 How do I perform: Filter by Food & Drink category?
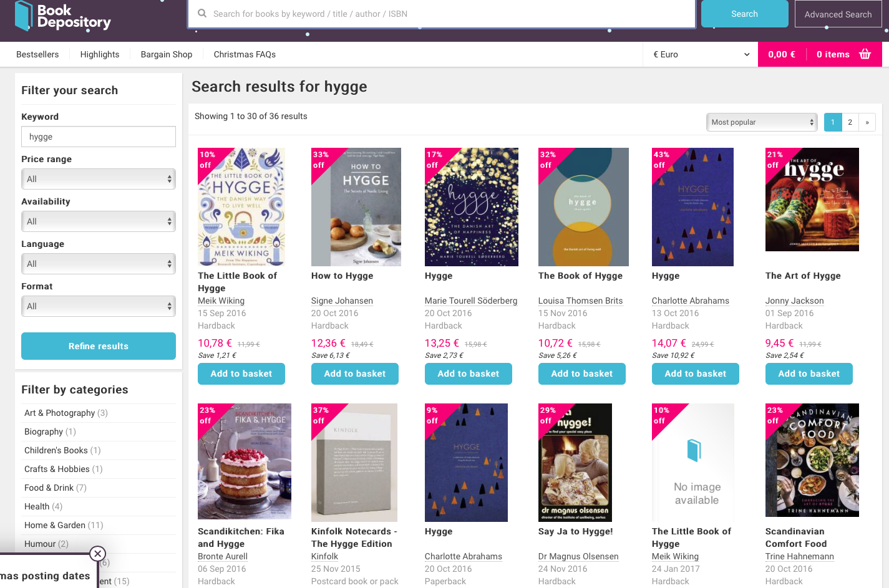coord(49,488)
